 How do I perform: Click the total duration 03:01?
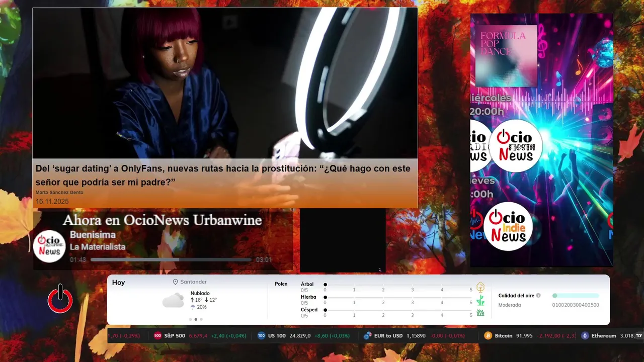point(264,260)
